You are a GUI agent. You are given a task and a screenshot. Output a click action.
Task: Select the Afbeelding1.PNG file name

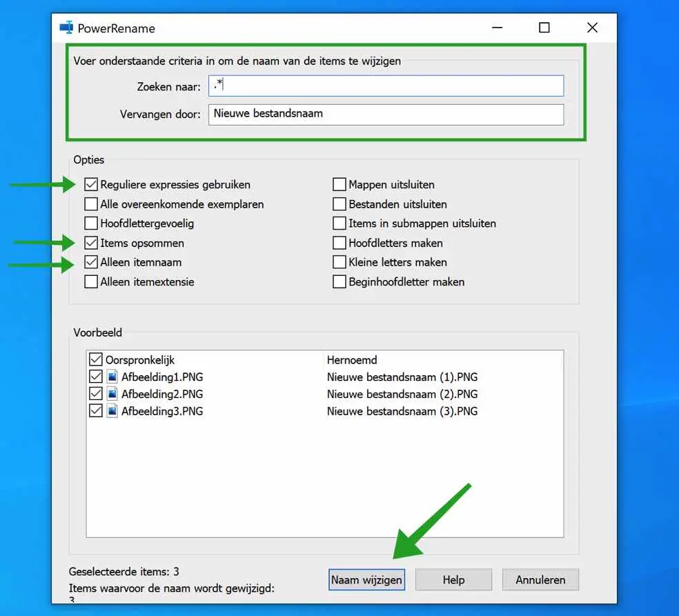[162, 377]
